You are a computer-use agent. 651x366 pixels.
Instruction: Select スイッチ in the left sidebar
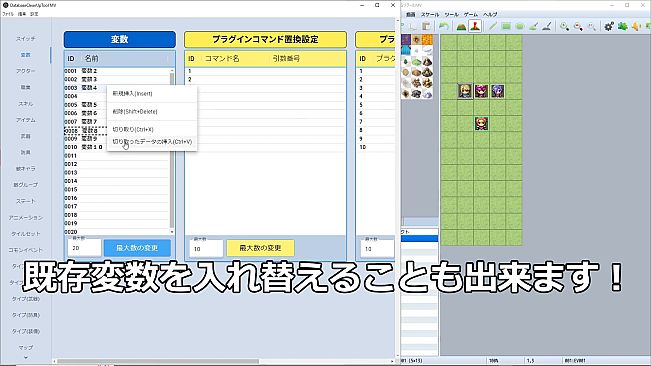pos(25,39)
